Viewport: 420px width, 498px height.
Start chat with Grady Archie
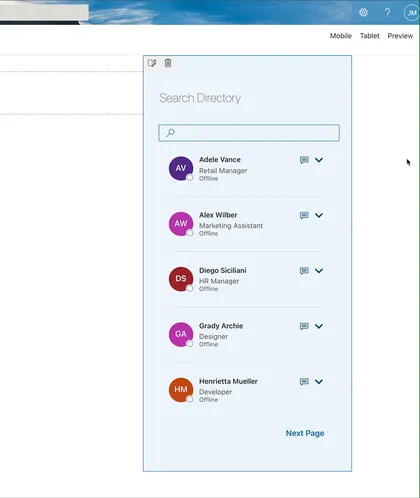click(304, 326)
